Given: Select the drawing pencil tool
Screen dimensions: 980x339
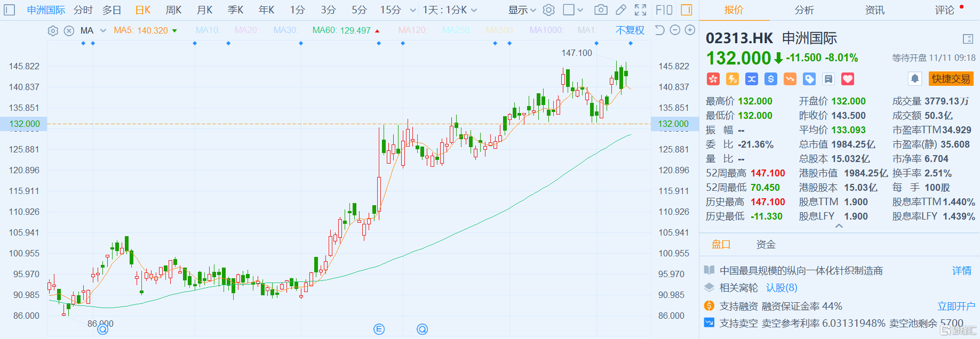Looking at the screenshot, I should (x=621, y=10).
